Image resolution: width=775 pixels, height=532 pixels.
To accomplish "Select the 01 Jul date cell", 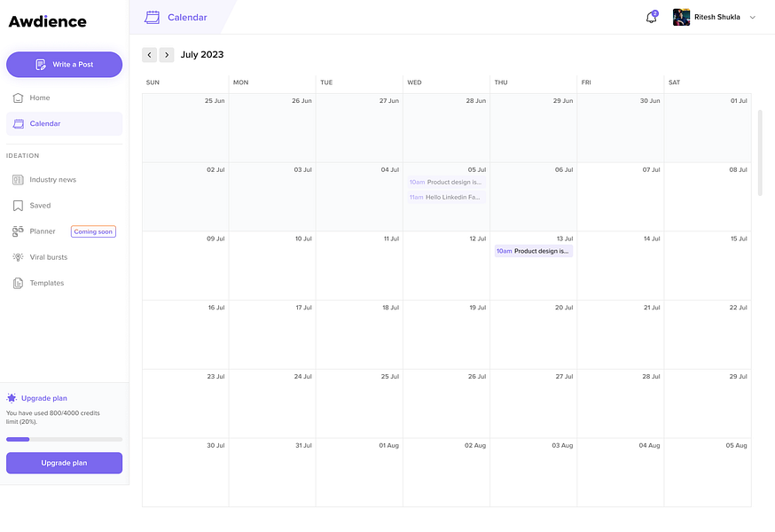I will pos(708,128).
